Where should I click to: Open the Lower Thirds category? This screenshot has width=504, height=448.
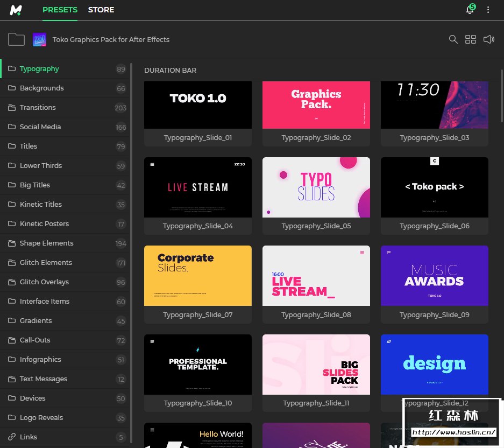[65, 165]
